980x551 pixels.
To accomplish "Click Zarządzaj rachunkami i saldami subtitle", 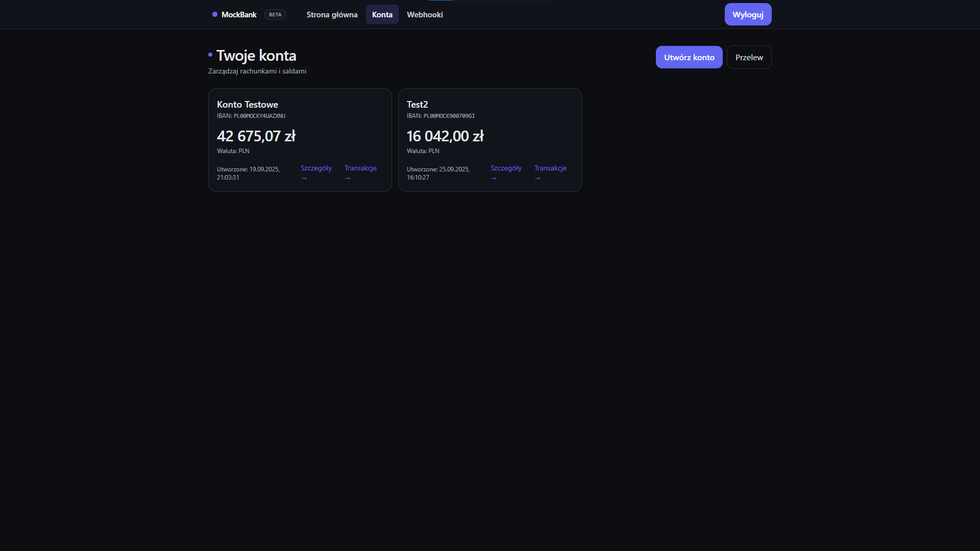I will [x=257, y=71].
